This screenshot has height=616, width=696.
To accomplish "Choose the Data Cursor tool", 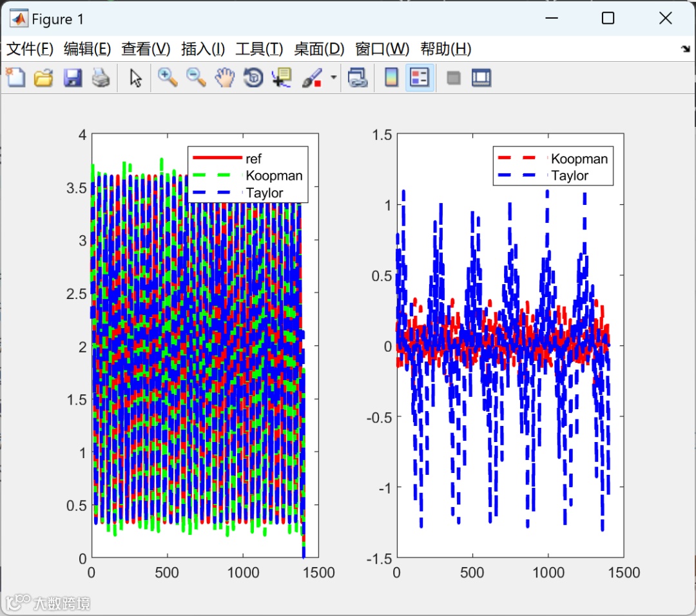I will pyautogui.click(x=282, y=78).
